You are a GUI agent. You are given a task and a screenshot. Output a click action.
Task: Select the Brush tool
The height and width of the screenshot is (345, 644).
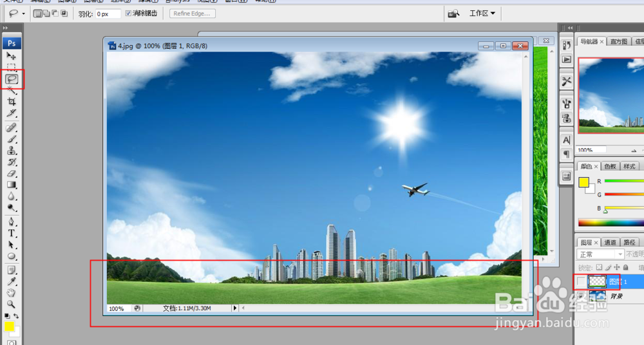[x=11, y=139]
